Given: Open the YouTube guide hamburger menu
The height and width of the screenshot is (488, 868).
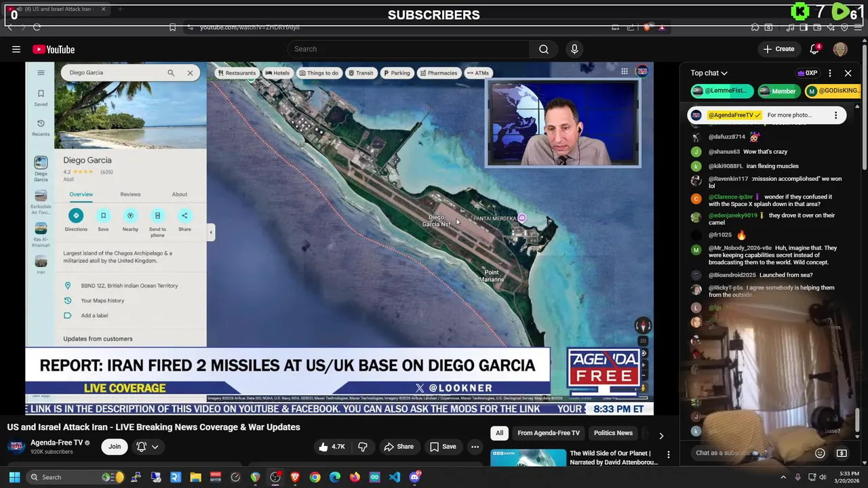Looking at the screenshot, I should tap(16, 49).
